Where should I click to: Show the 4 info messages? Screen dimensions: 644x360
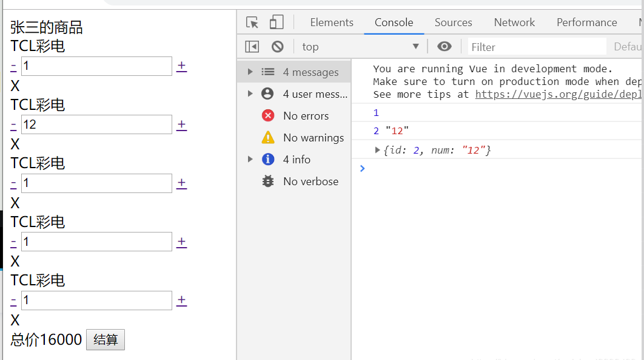click(x=294, y=160)
